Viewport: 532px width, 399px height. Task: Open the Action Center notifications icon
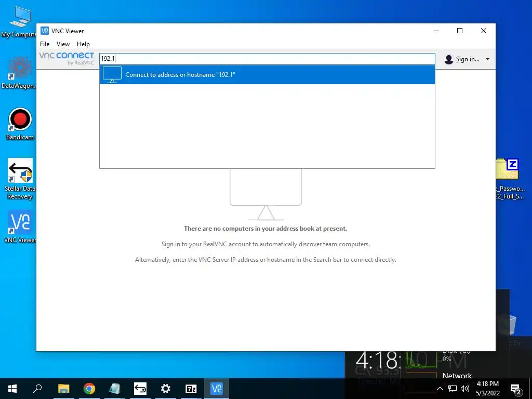tap(516, 389)
